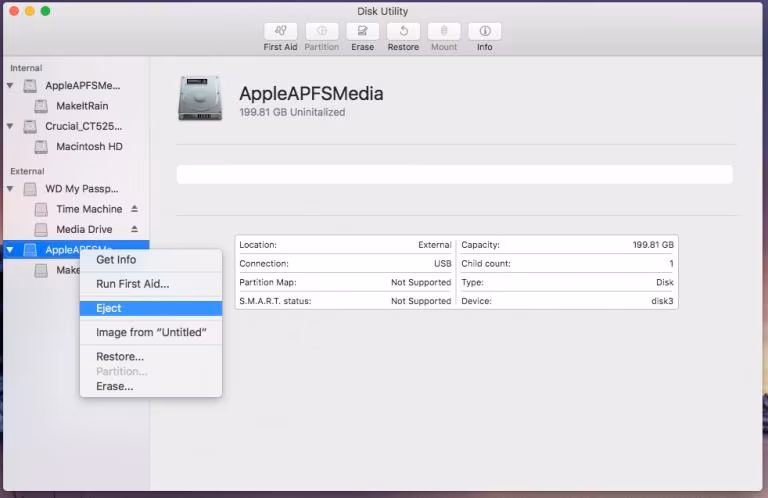Image resolution: width=768 pixels, height=498 pixels.
Task: Click the Erase toolbar label
Action: pyautogui.click(x=362, y=47)
